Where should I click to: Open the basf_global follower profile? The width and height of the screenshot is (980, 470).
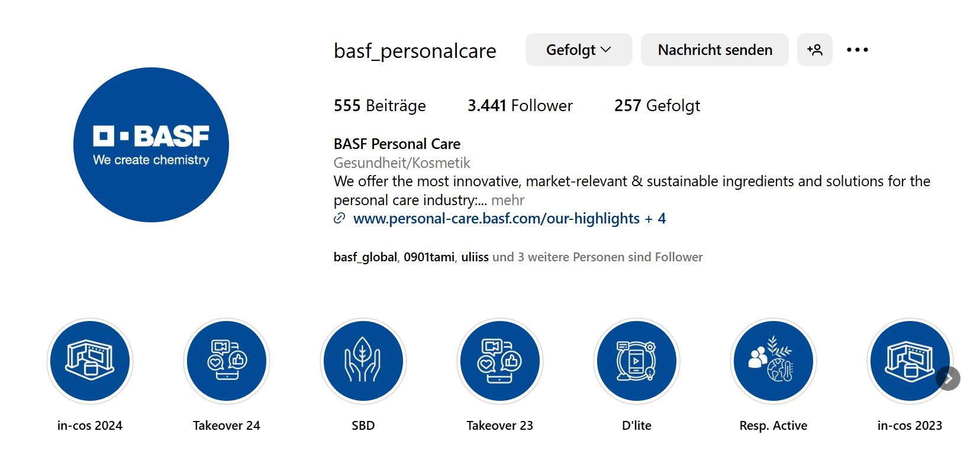pos(365,257)
